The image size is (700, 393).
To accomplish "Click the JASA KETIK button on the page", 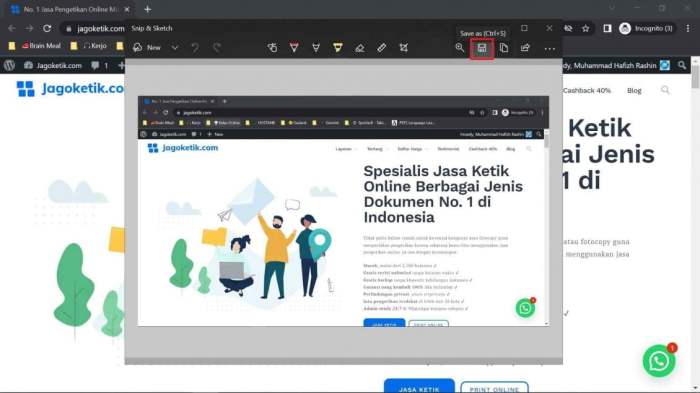I will (419, 387).
